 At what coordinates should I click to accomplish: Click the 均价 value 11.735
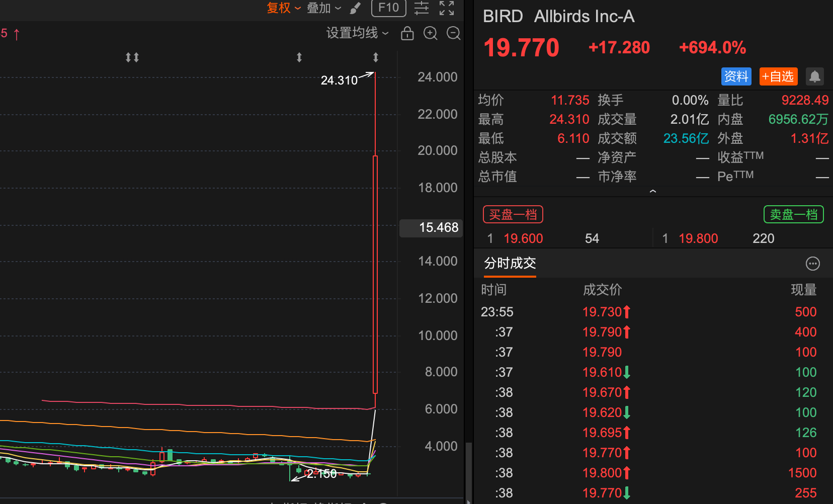570,100
